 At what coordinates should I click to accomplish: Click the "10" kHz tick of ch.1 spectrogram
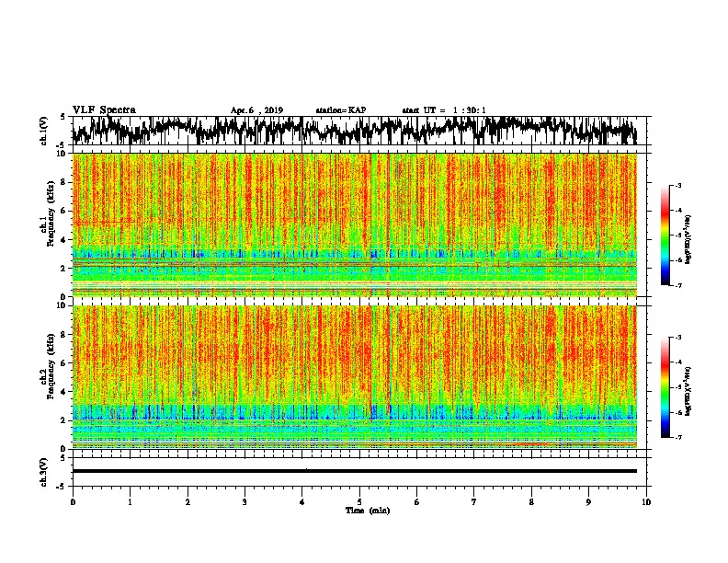click(x=63, y=154)
